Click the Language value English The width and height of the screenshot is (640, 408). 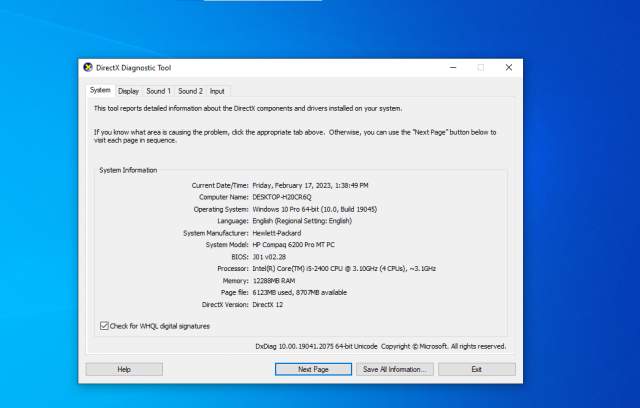point(302,221)
